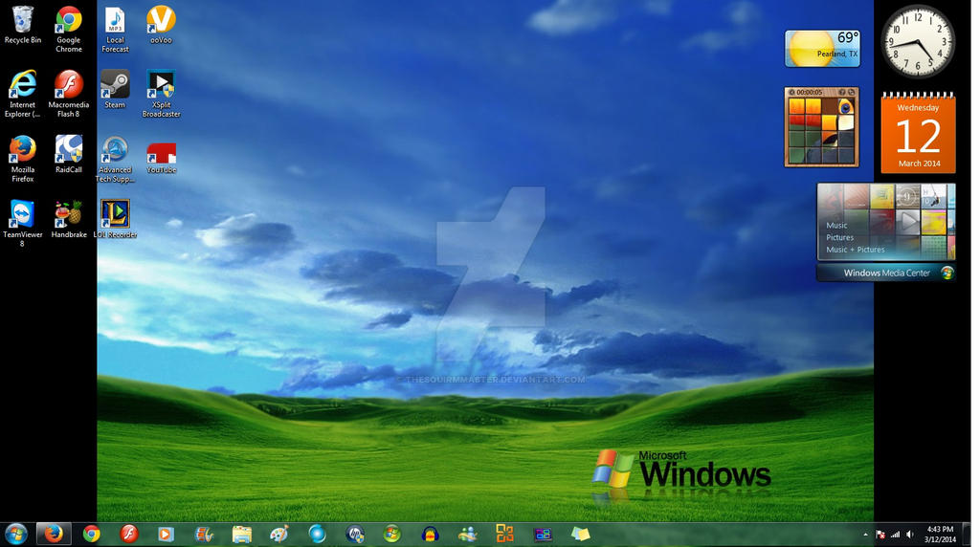Open Paint from the taskbar
The width and height of the screenshot is (980, 547).
click(279, 534)
